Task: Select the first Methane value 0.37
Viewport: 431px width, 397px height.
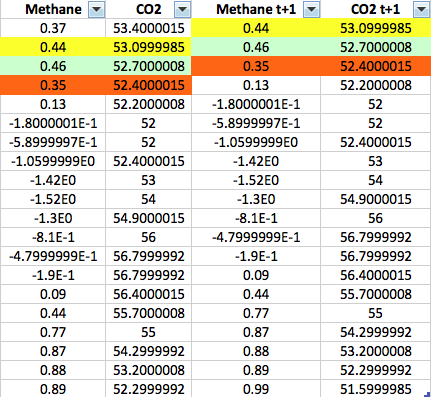Action: pyautogui.click(x=53, y=28)
